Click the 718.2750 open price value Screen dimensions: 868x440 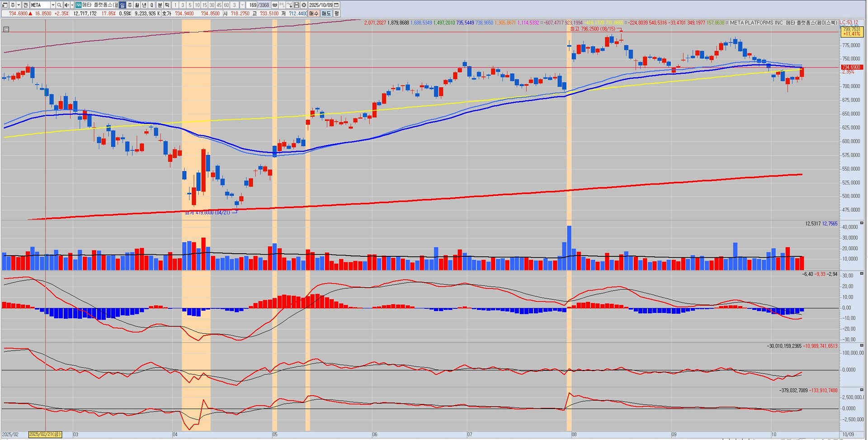tap(240, 14)
